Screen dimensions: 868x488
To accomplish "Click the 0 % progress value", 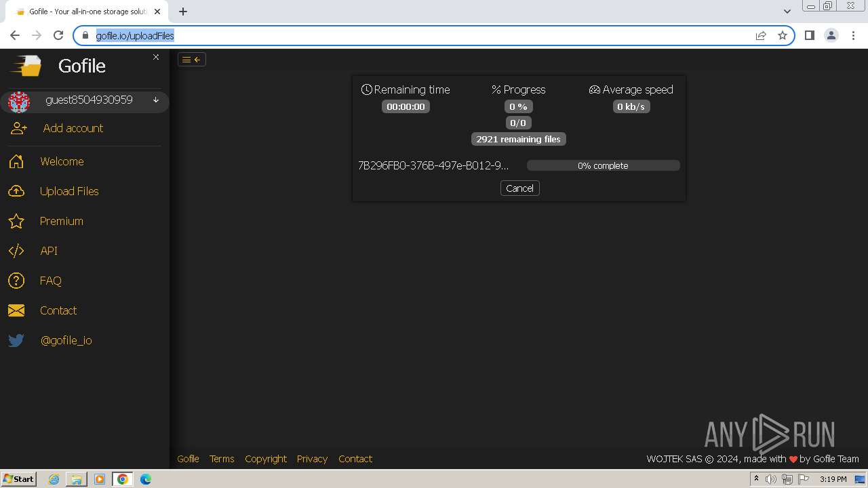I will [519, 106].
